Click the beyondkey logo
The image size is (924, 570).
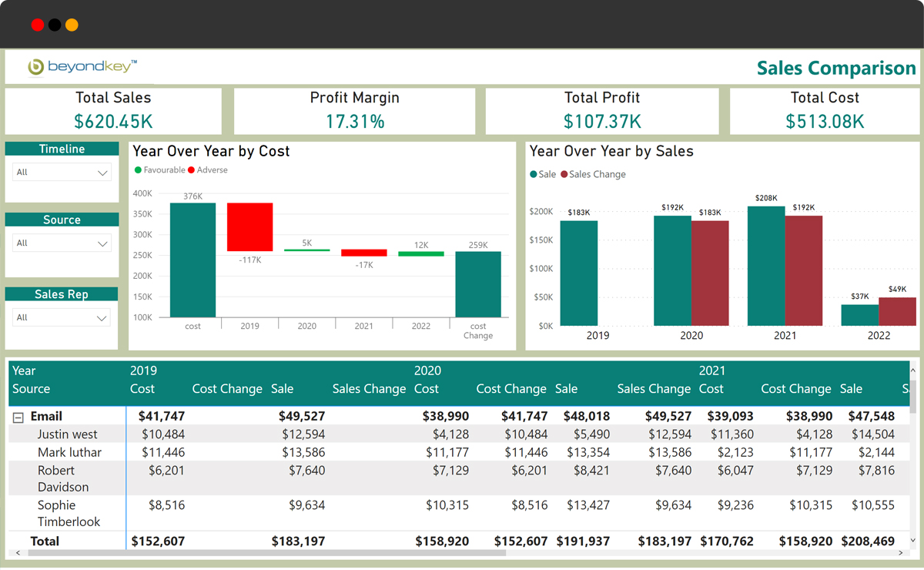[82, 67]
